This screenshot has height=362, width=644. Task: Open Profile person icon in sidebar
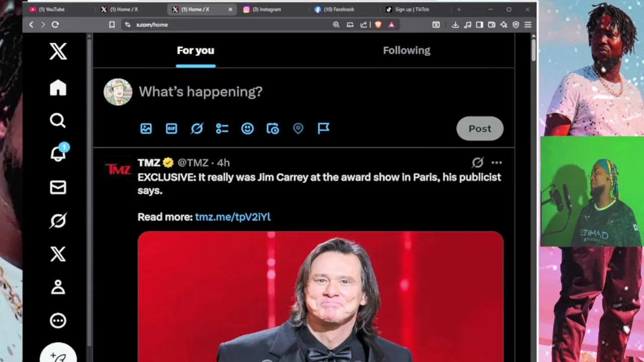tap(58, 287)
